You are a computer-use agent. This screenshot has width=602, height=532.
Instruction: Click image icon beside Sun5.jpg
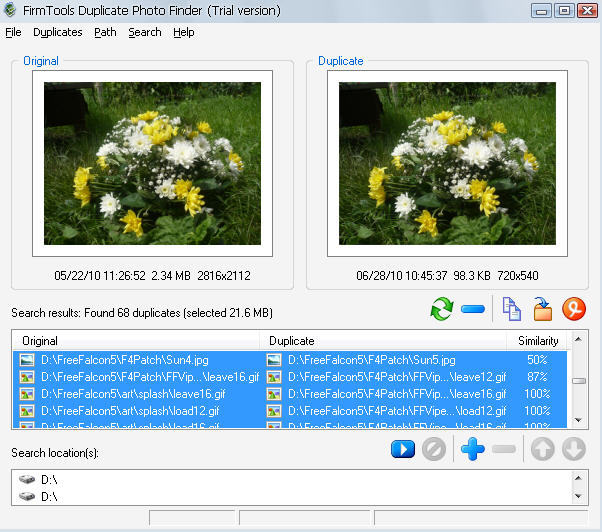(274, 360)
